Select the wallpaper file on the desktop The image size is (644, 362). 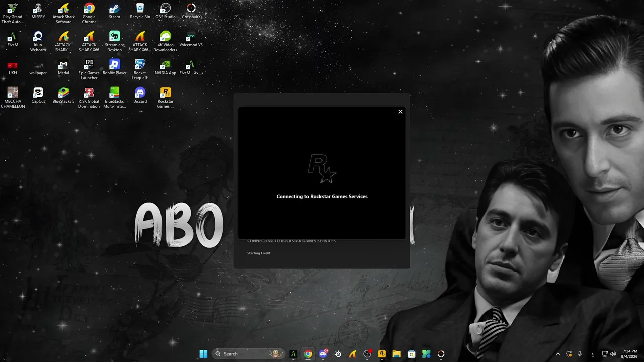tap(38, 67)
